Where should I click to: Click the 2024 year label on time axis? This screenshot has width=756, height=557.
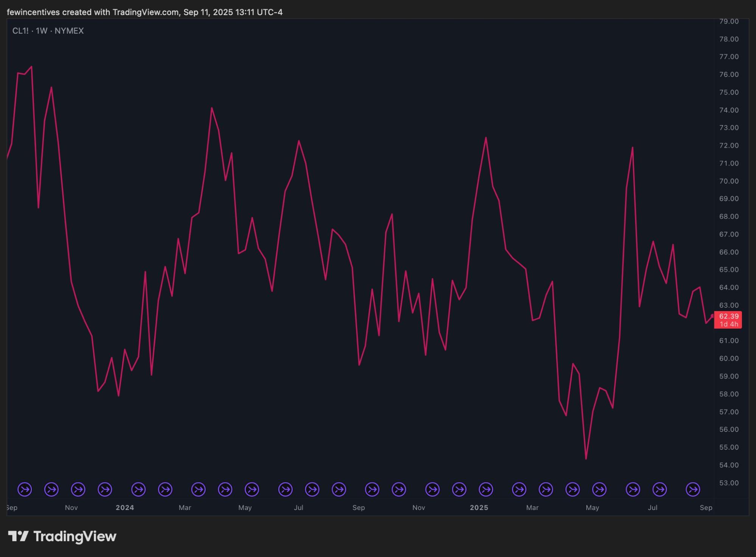tap(125, 507)
